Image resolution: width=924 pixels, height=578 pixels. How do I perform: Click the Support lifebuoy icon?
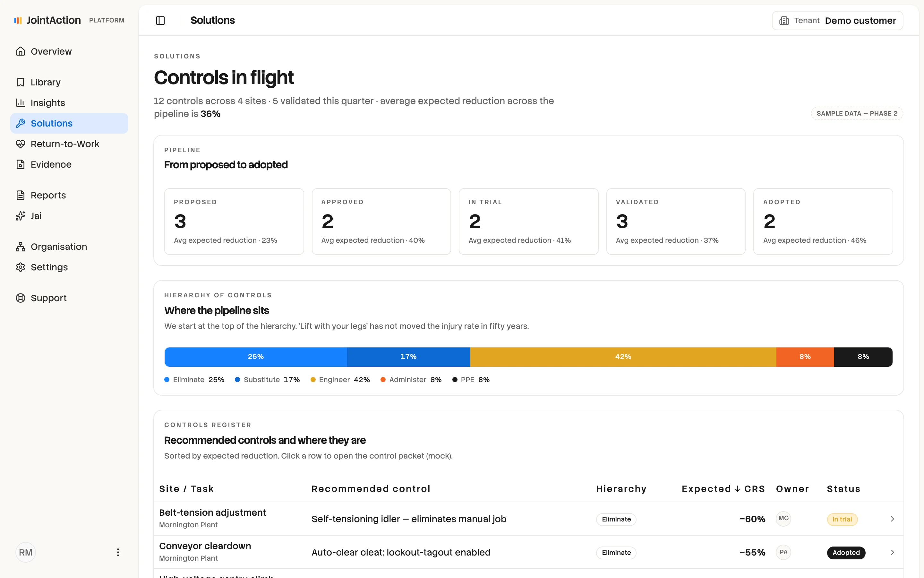21,298
